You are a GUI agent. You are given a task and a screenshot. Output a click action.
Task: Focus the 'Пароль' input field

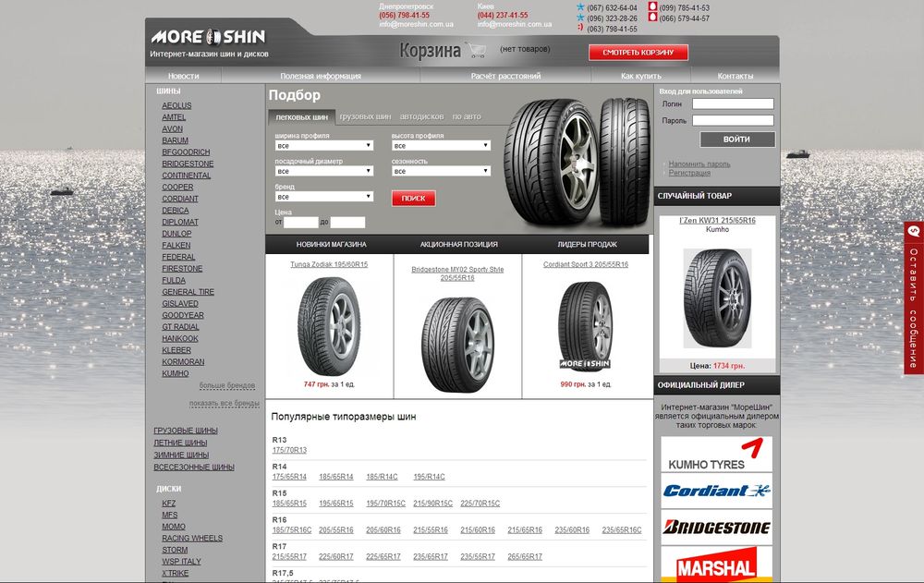[733, 120]
